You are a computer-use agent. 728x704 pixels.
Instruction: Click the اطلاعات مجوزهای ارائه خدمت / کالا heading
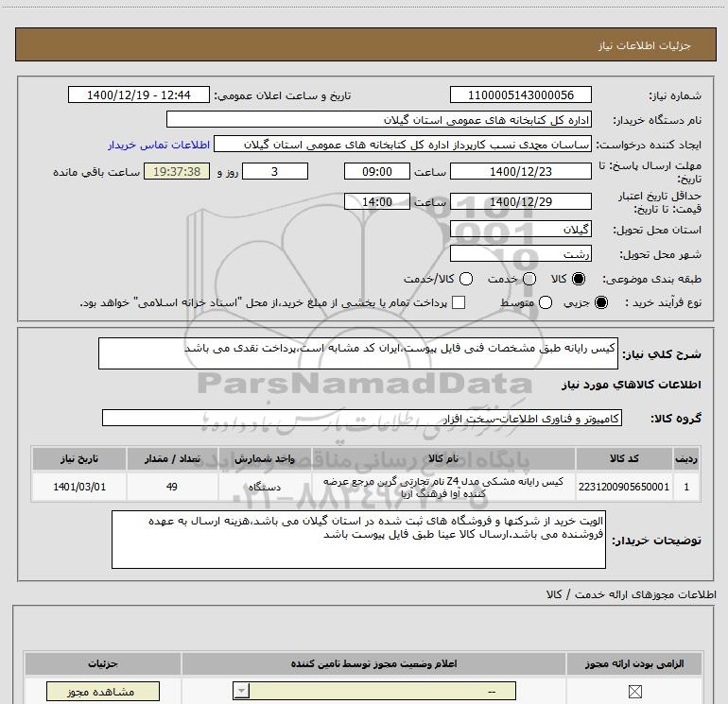631,594
